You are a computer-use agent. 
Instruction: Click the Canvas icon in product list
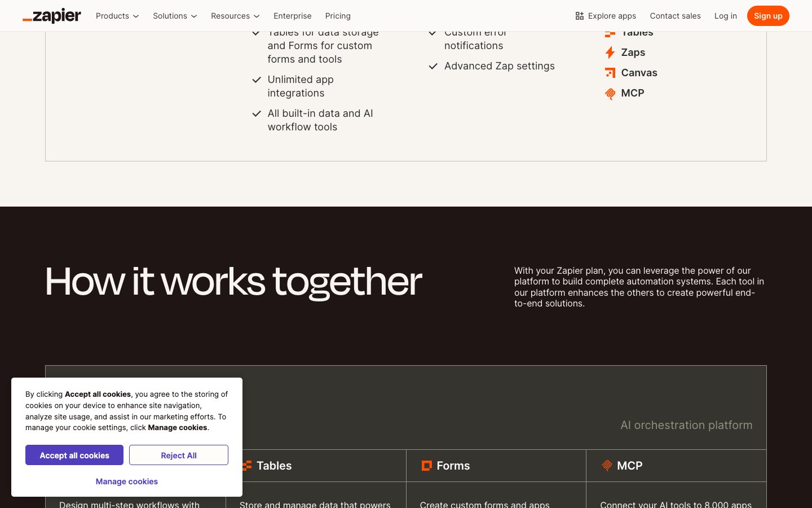[x=610, y=73]
